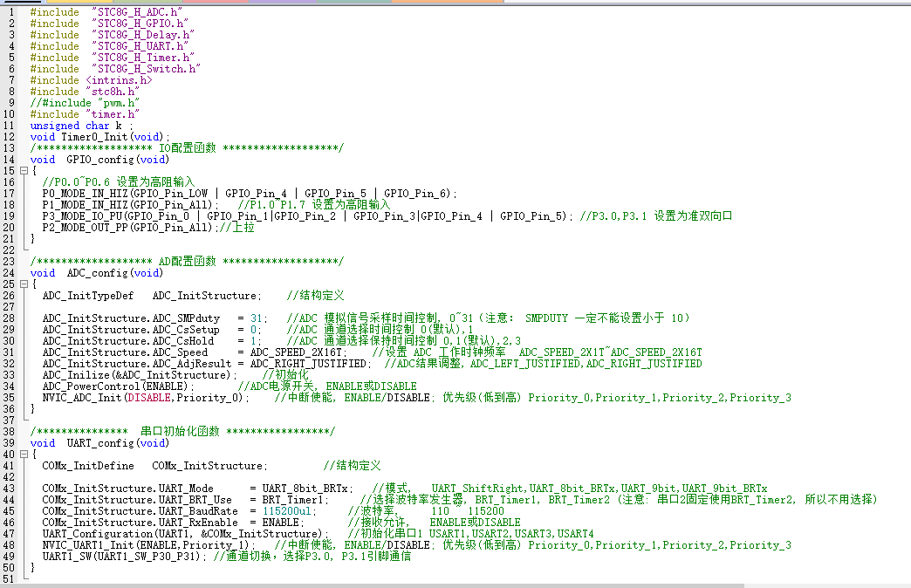Collapse the ADC_config function fold at line 25

coord(24,284)
